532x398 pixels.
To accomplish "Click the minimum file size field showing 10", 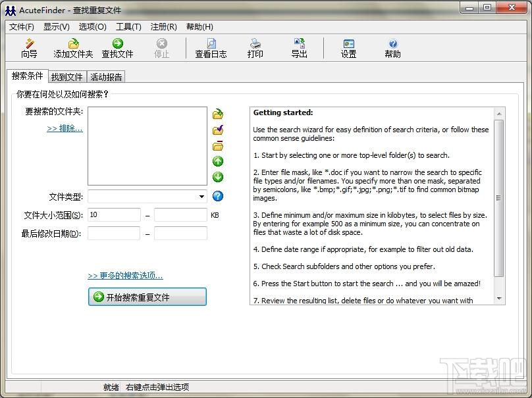I will pos(114,215).
